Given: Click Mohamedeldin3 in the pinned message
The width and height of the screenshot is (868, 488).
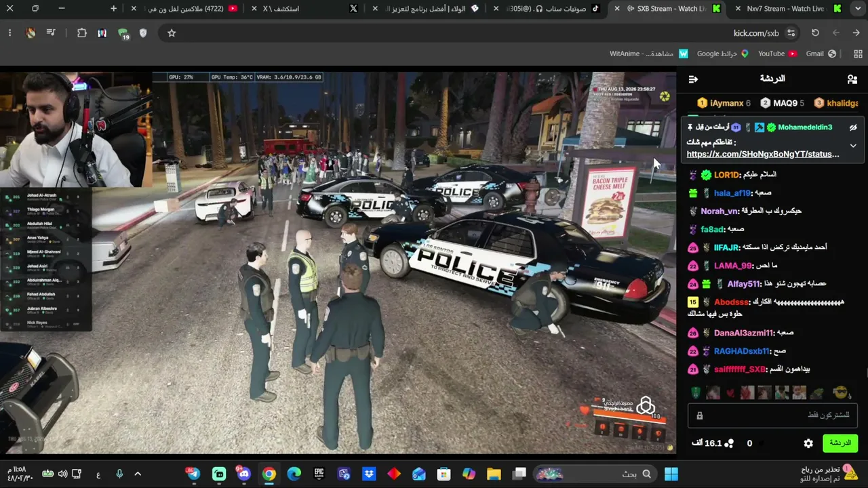Looking at the screenshot, I should [x=805, y=127].
